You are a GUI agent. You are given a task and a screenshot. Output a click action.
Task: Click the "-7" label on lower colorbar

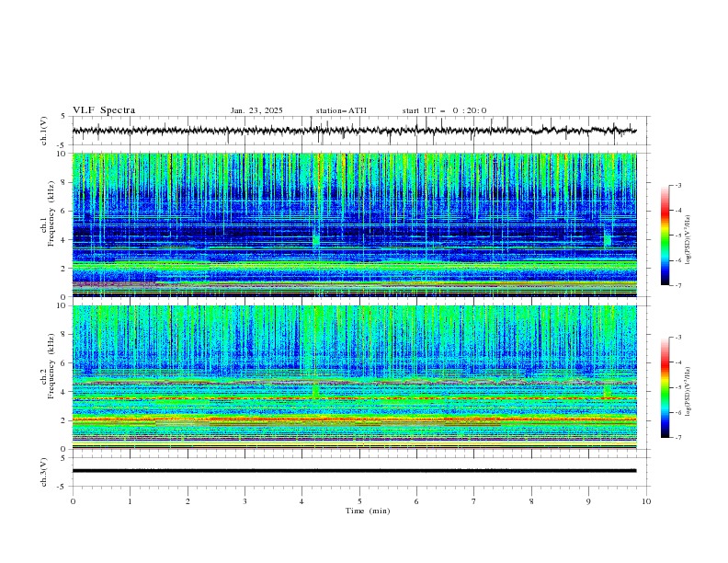677,438
